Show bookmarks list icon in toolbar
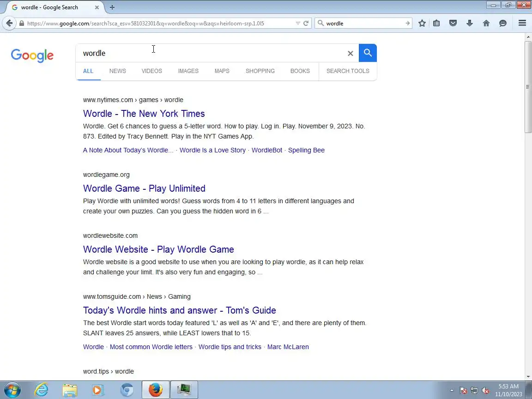The width and height of the screenshot is (532, 399). coord(436,23)
